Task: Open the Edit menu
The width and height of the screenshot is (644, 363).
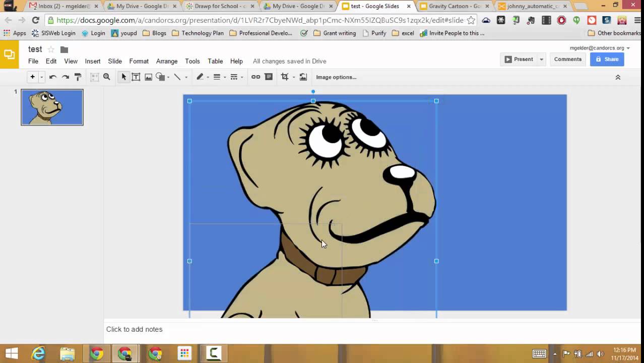Action: (x=51, y=61)
